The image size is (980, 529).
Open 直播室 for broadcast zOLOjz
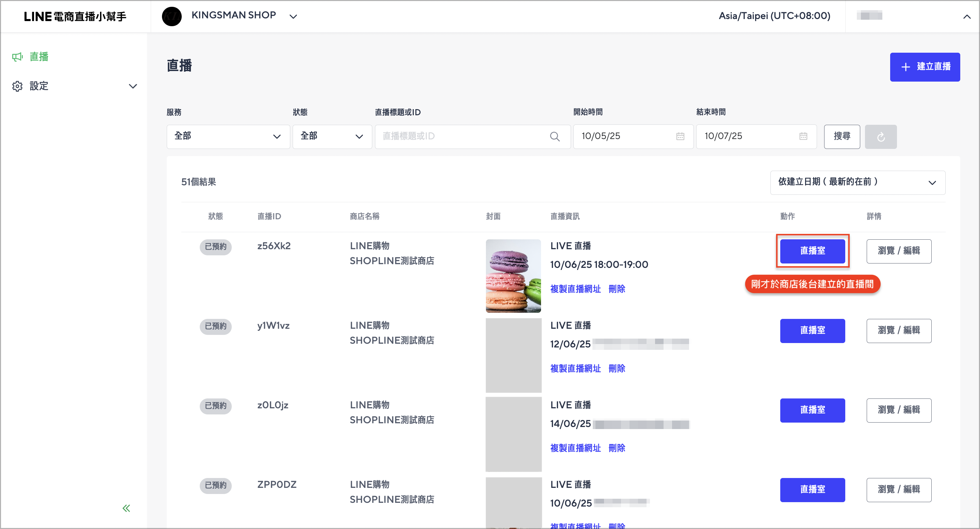pos(812,410)
